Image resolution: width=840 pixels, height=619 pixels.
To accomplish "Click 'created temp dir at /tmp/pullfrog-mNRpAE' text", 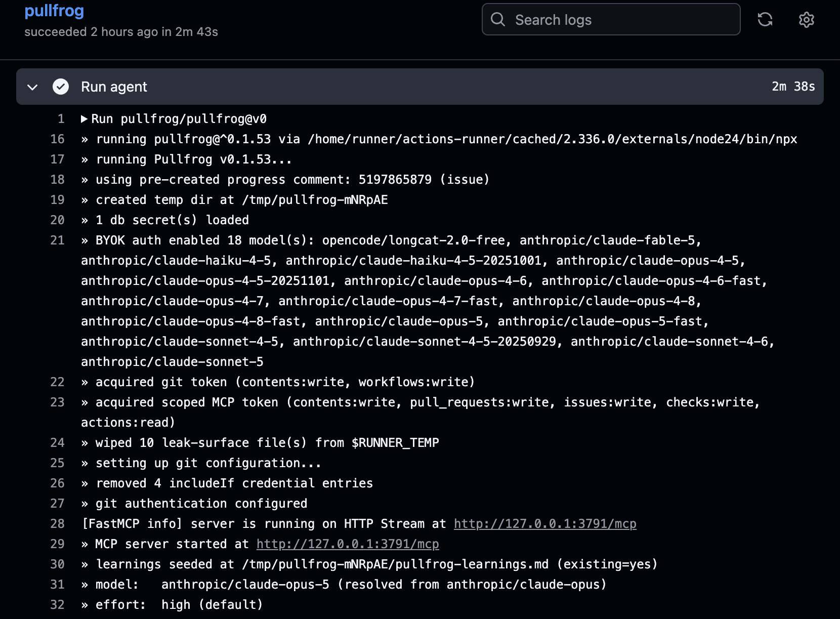I will point(242,200).
